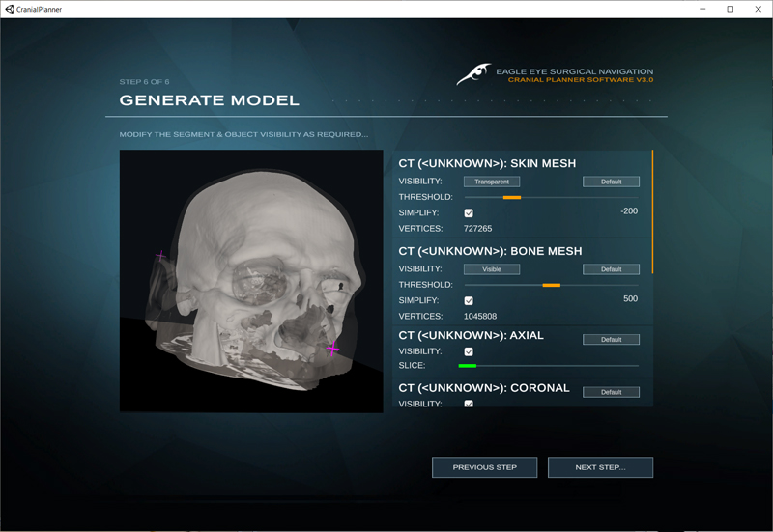Click the CT Bone Mesh heading

pos(490,251)
